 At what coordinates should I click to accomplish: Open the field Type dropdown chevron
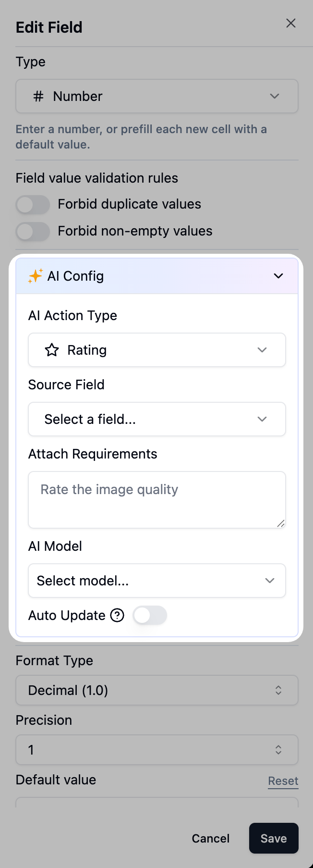(x=275, y=96)
